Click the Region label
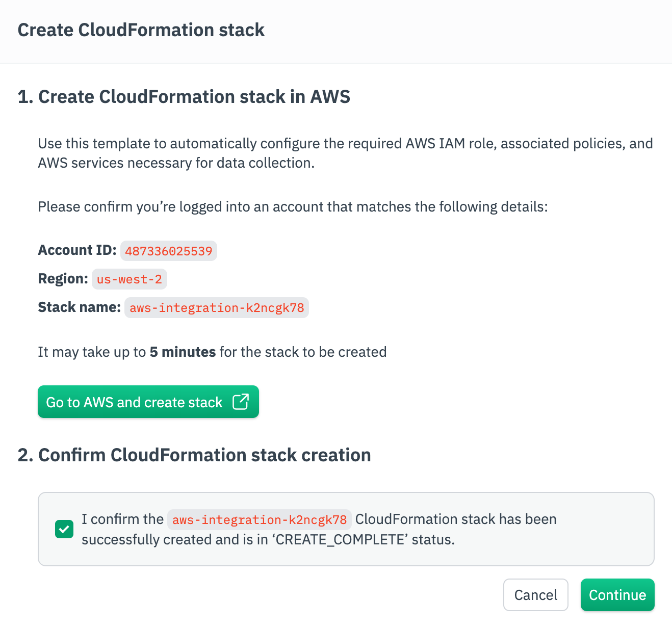 pyautogui.click(x=63, y=279)
